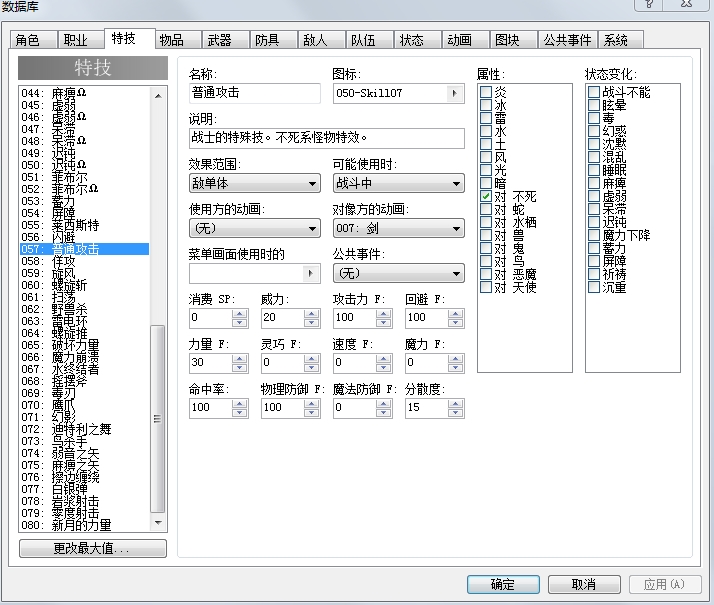The image size is (714, 605).
Task: Click the 更改最大值 button
Action: (92, 548)
